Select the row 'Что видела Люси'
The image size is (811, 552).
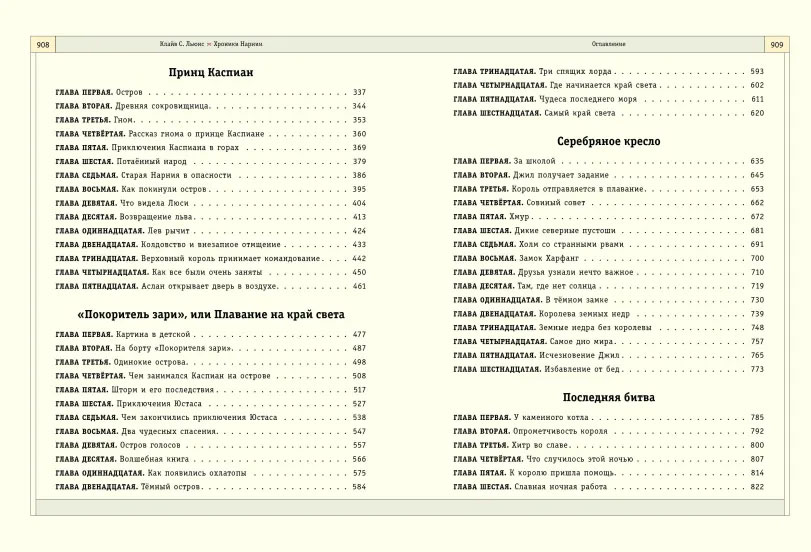(x=211, y=203)
